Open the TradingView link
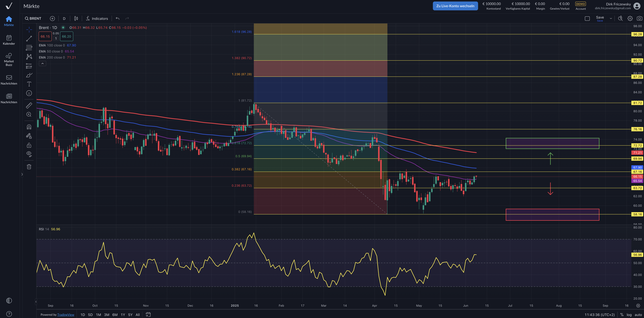The height and width of the screenshot is (318, 644). coord(66,315)
